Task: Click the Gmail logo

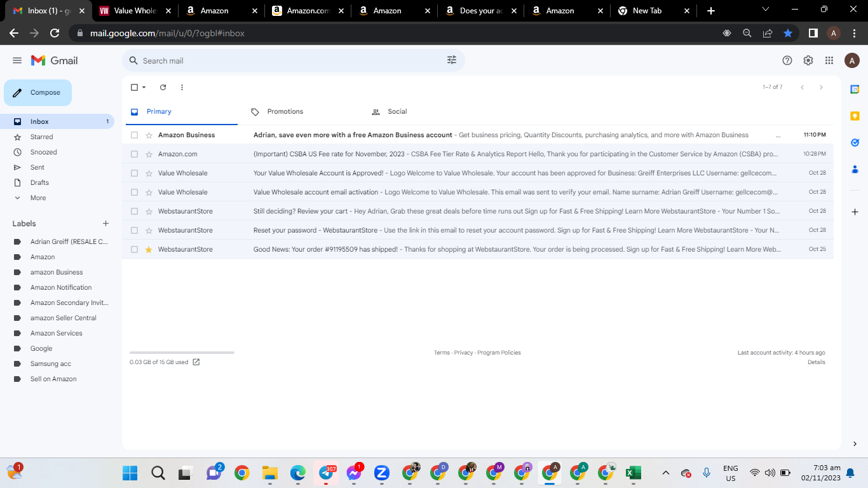Action: click(55, 60)
